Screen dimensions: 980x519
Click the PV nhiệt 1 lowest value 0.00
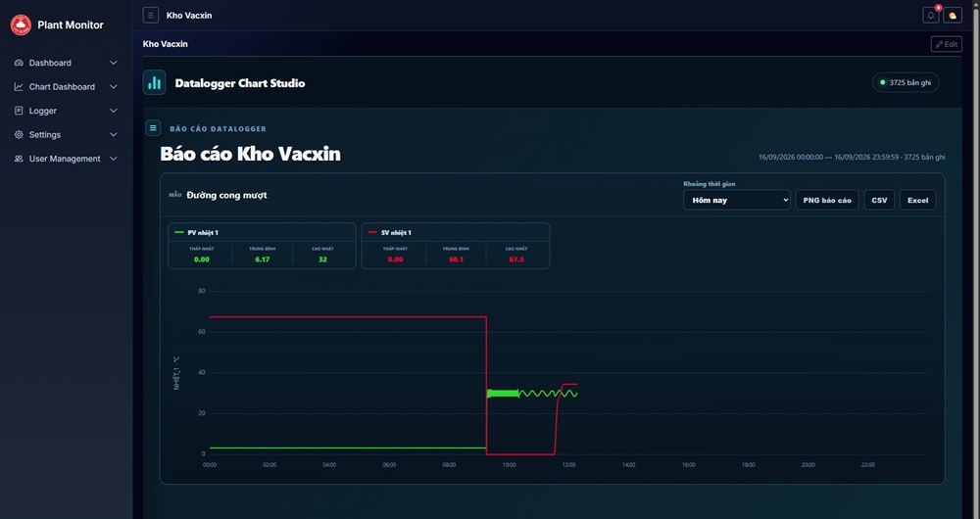point(201,259)
